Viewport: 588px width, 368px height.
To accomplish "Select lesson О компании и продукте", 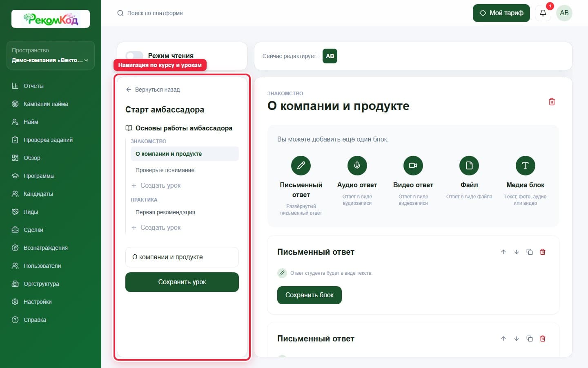I will (185, 154).
